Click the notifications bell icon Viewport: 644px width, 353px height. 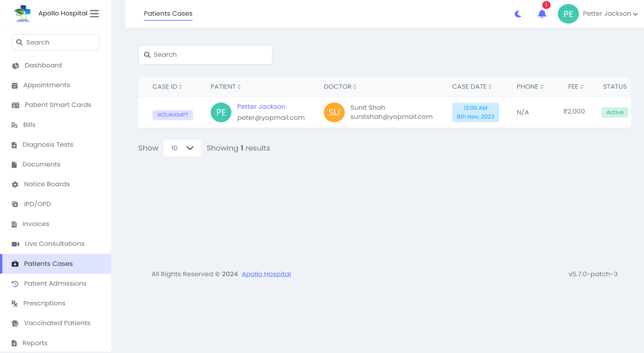click(x=541, y=14)
